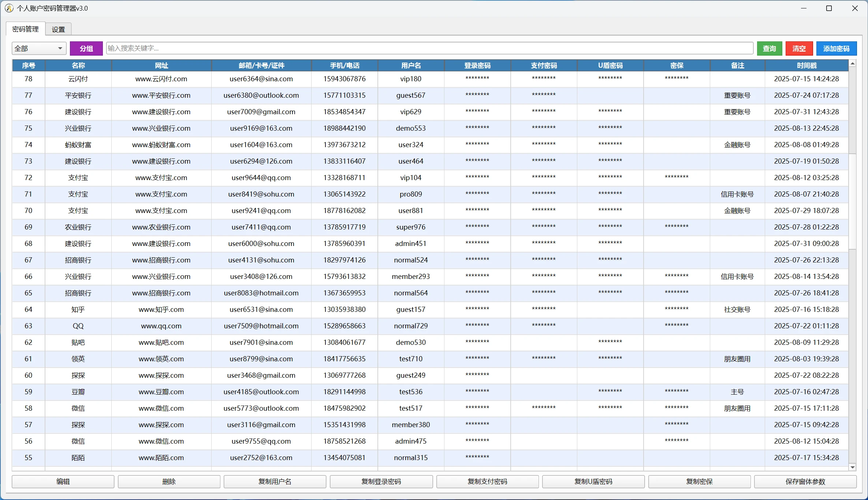Image resolution: width=868 pixels, height=500 pixels.
Task: Click the purple 分组 button
Action: [86, 48]
